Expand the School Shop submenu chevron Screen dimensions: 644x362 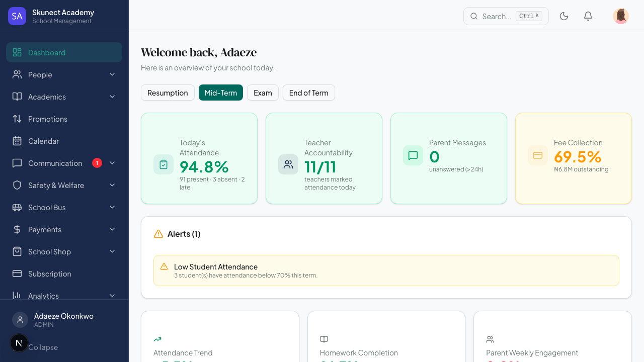click(x=112, y=251)
